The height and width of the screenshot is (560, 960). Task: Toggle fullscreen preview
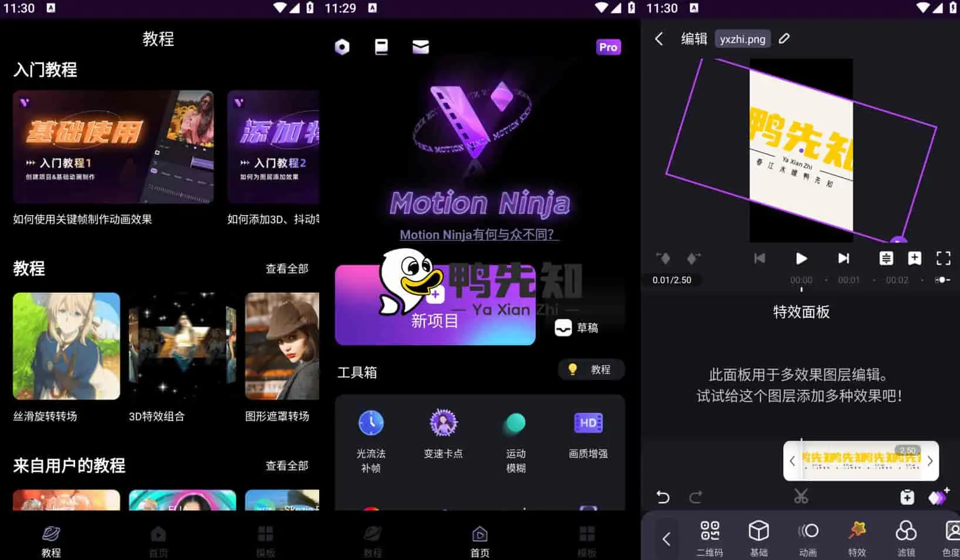(943, 258)
